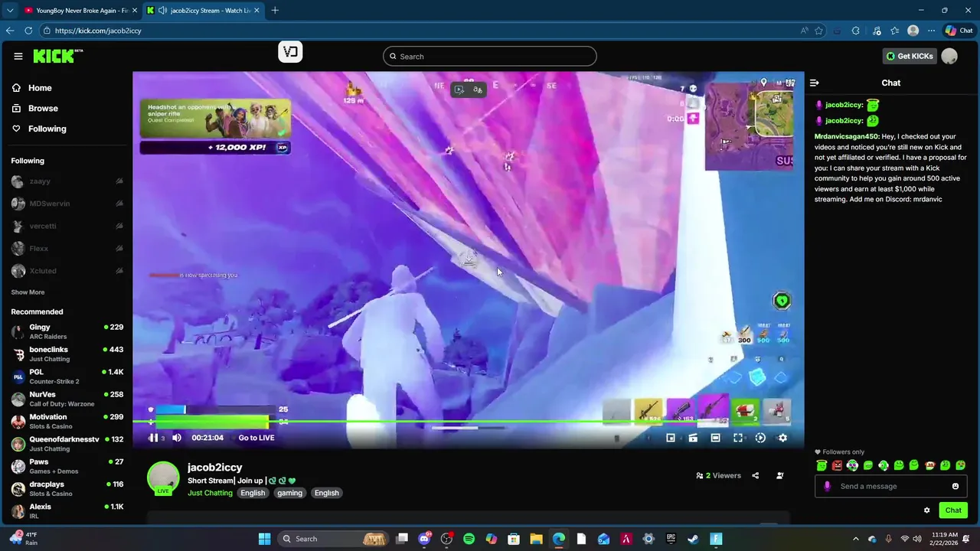Open the Edge Favorites list
This screenshot has width=980, height=551.
[893, 31]
